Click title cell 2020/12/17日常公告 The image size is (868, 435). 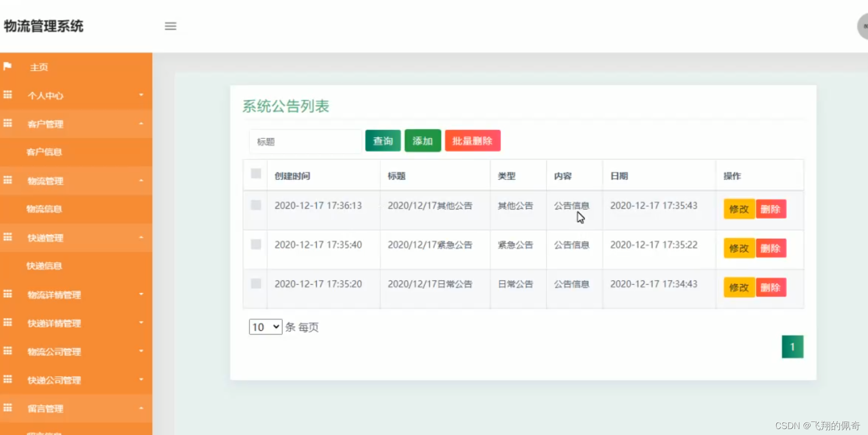point(430,284)
